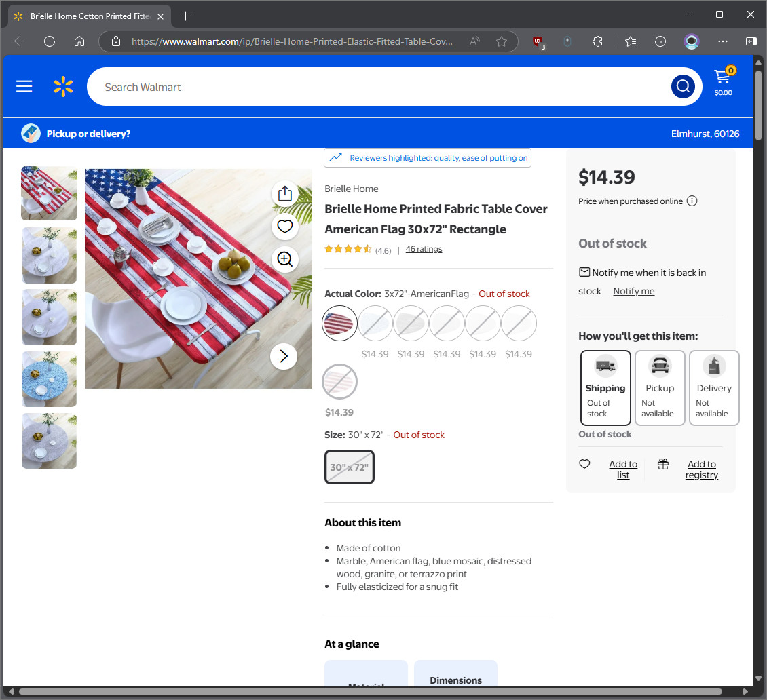The height and width of the screenshot is (700, 767).
Task: Select the Shipping fulfillment option
Action: tap(605, 387)
